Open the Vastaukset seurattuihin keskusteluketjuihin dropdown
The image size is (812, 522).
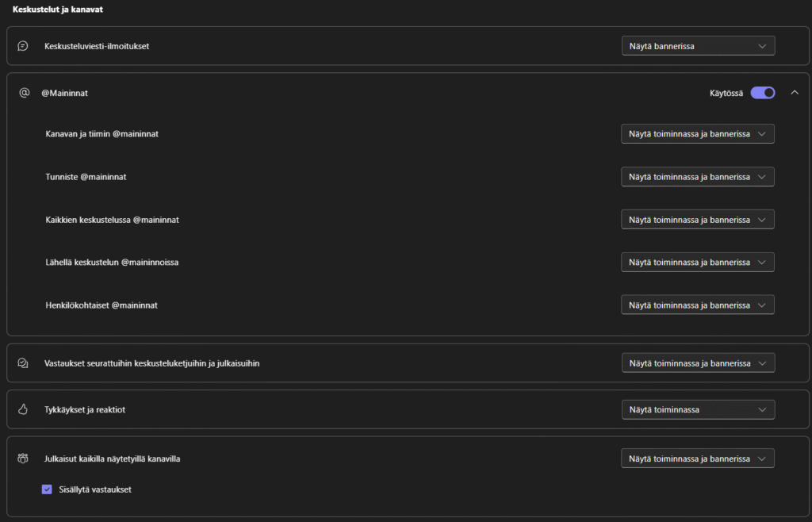coord(698,363)
